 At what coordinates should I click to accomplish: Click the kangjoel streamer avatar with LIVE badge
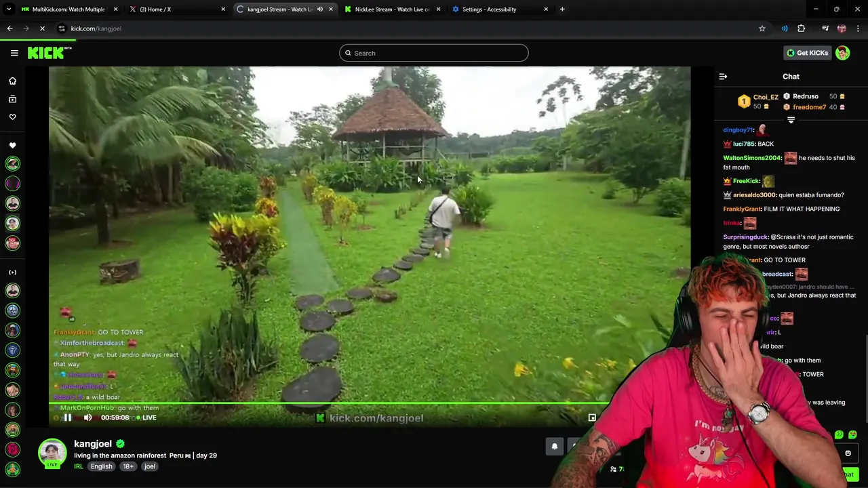pyautogui.click(x=52, y=454)
